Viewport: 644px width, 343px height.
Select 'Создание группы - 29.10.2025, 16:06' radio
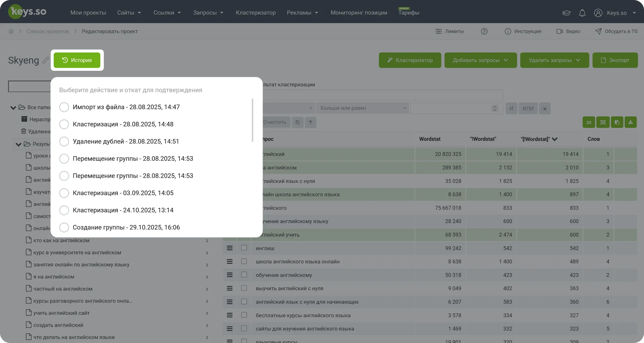click(64, 228)
